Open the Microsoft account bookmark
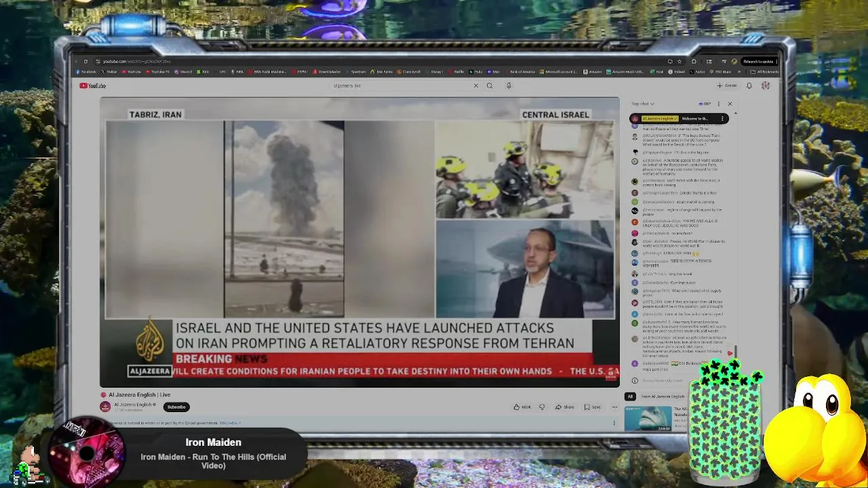This screenshot has width=868, height=488. [x=559, y=72]
